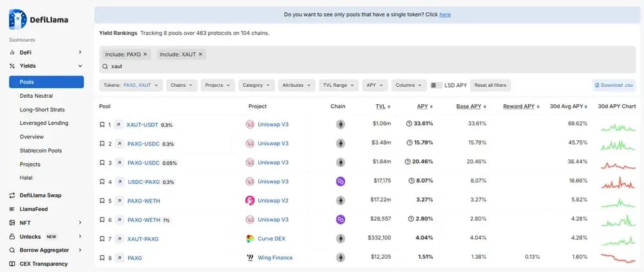Click the token search input field
The image size is (644, 272).
click(x=258, y=66)
